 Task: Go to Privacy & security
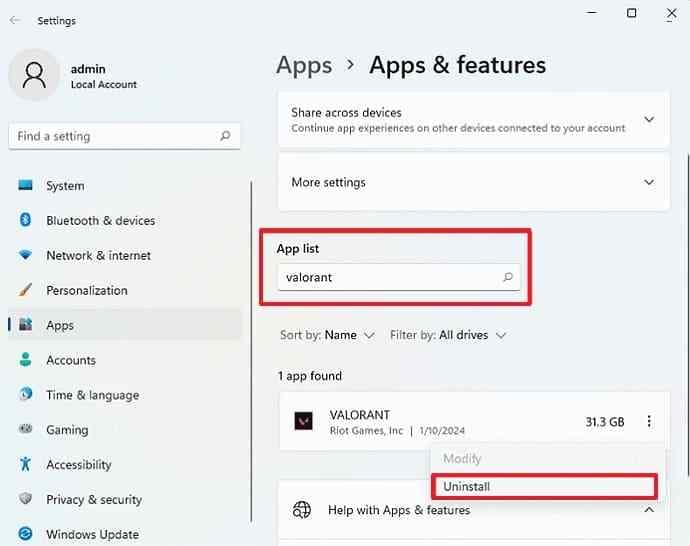click(x=94, y=499)
